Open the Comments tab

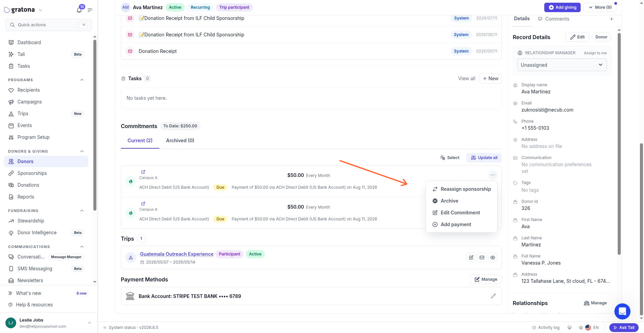554,19
